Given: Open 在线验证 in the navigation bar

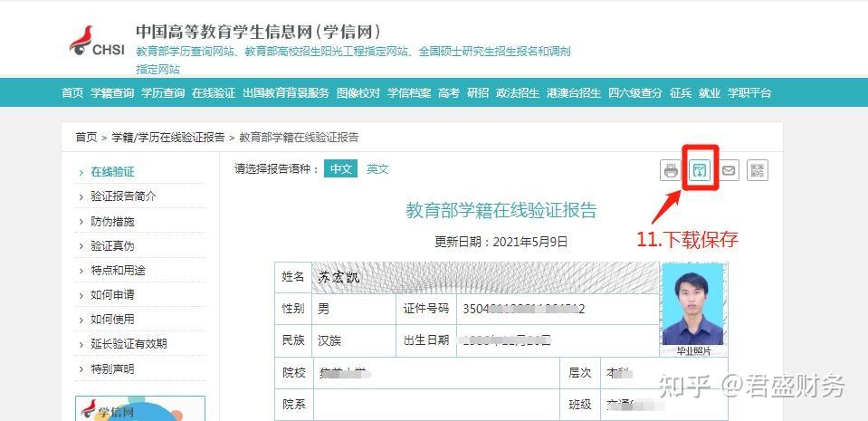Looking at the screenshot, I should tap(214, 93).
